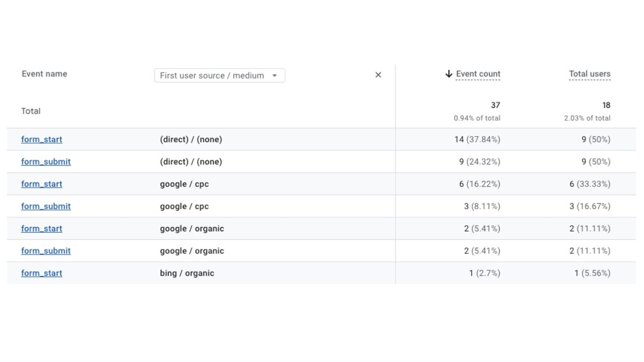
Task: Remove the secondary dimension with the X icon
Action: coord(378,75)
